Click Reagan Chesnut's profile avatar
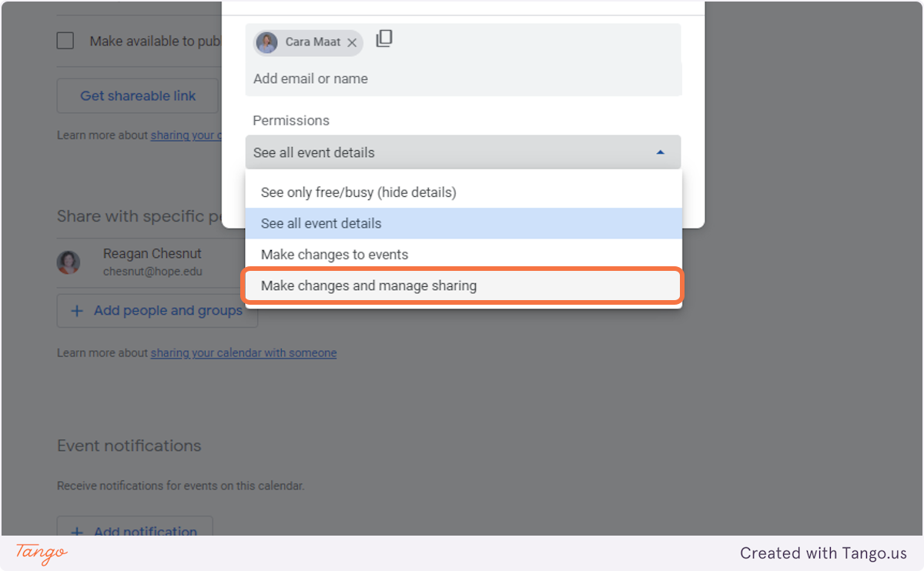 [69, 262]
